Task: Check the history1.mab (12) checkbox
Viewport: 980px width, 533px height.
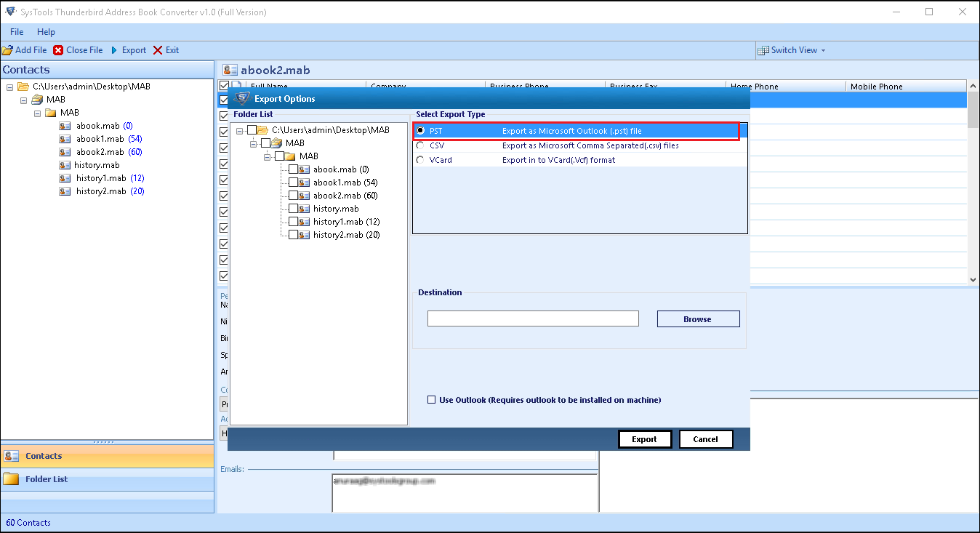Action: pos(293,222)
